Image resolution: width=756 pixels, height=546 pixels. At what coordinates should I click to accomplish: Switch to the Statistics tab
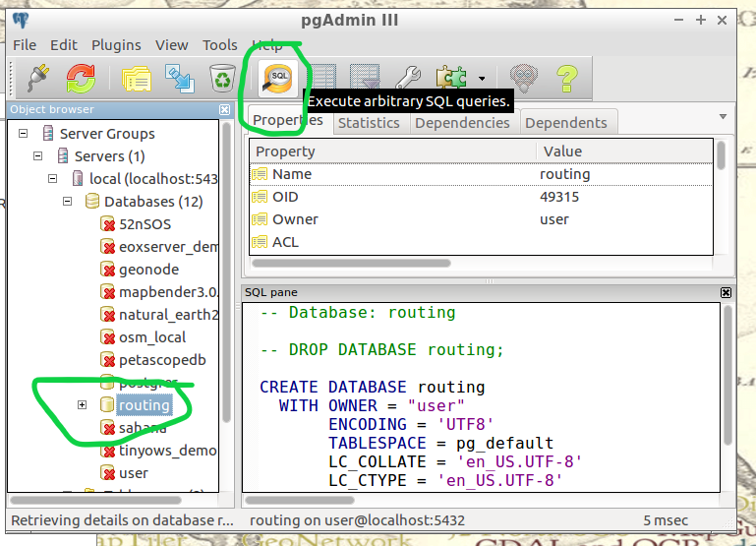(369, 123)
